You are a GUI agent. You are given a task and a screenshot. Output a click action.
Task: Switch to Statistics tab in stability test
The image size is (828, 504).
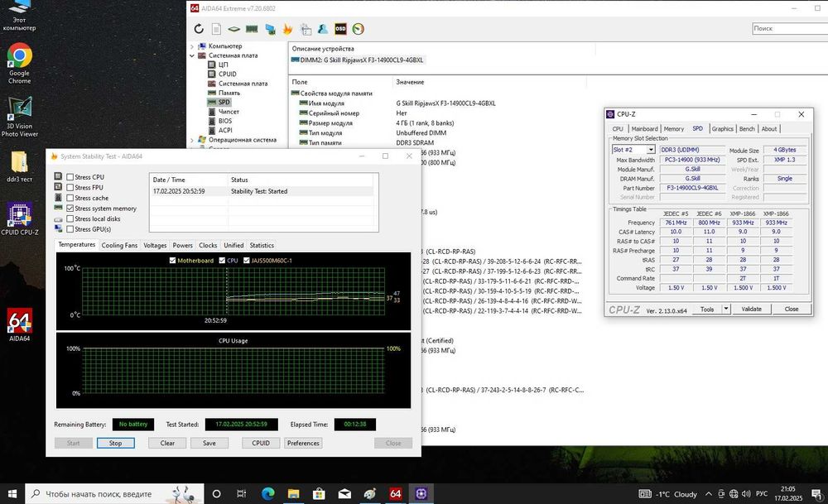262,246
